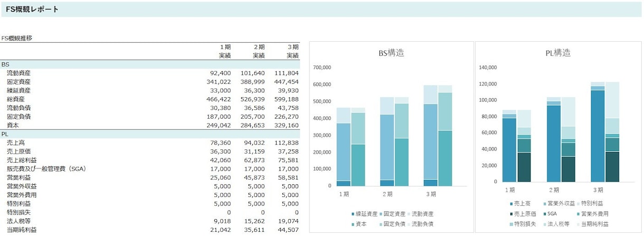This screenshot has width=644, height=236.
Task: Select the BS構造 chart title
Action: pyautogui.click(x=392, y=53)
